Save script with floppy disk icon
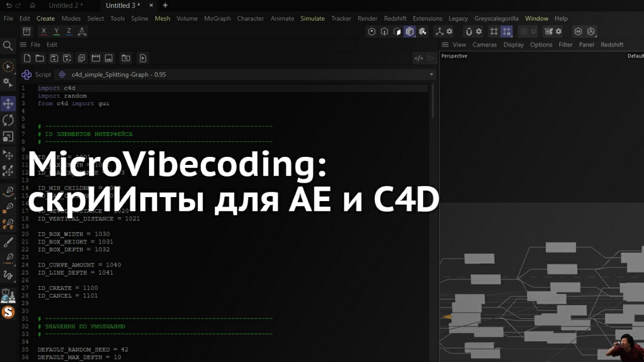The image size is (644, 362). [54, 58]
